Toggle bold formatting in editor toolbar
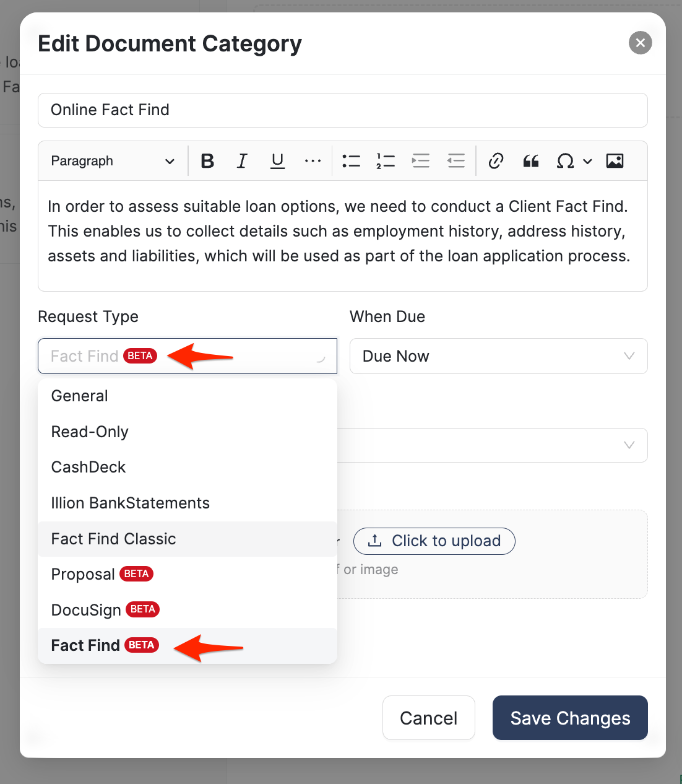682x784 pixels. tap(207, 161)
